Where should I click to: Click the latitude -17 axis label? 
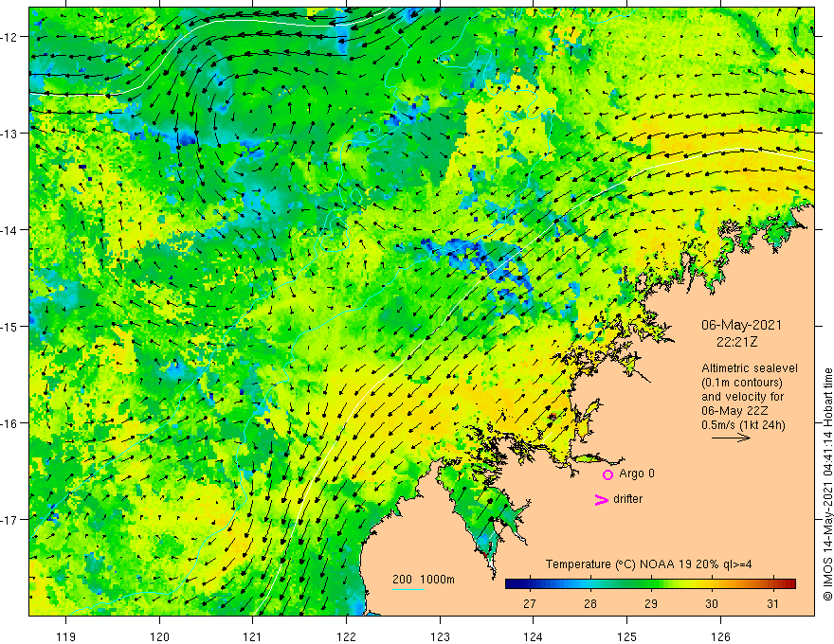coord(10,520)
